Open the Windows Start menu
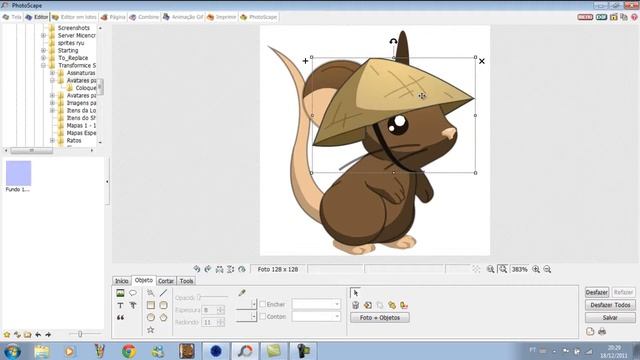 point(12,351)
